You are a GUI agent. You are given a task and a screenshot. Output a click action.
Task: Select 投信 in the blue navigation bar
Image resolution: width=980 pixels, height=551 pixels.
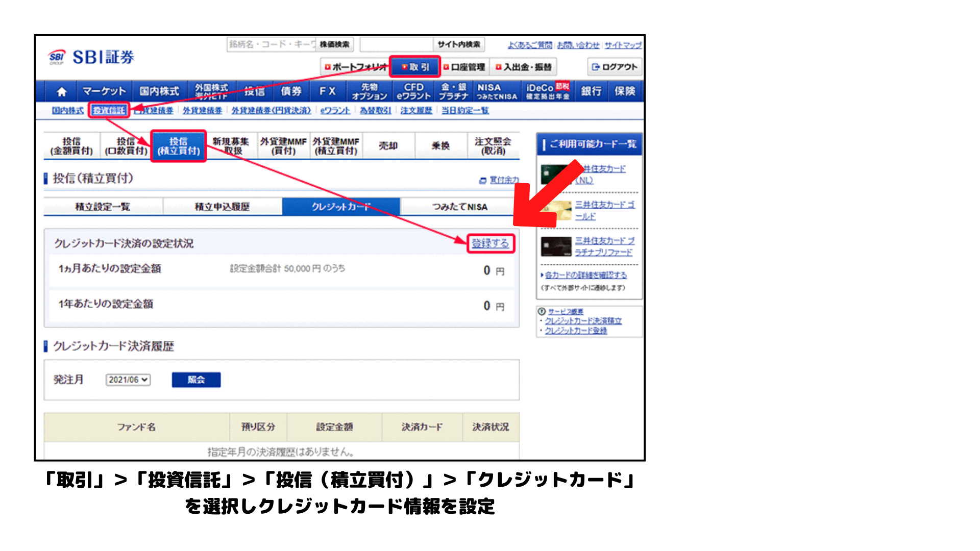click(254, 91)
